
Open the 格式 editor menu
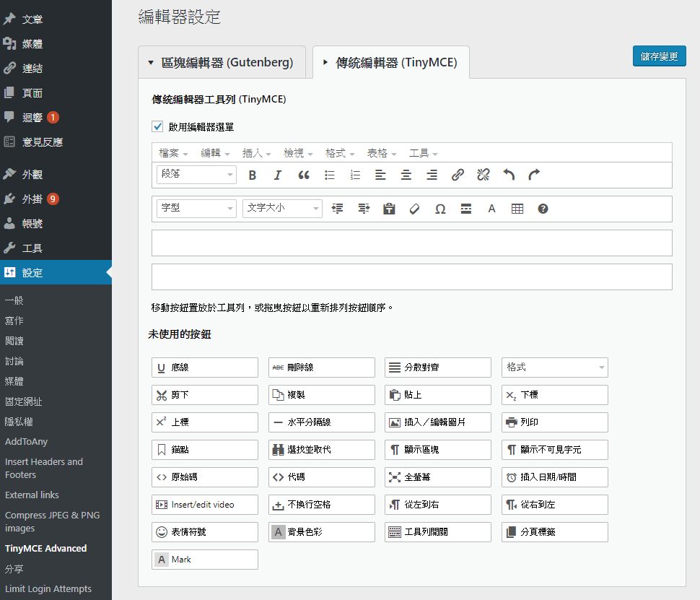(340, 153)
